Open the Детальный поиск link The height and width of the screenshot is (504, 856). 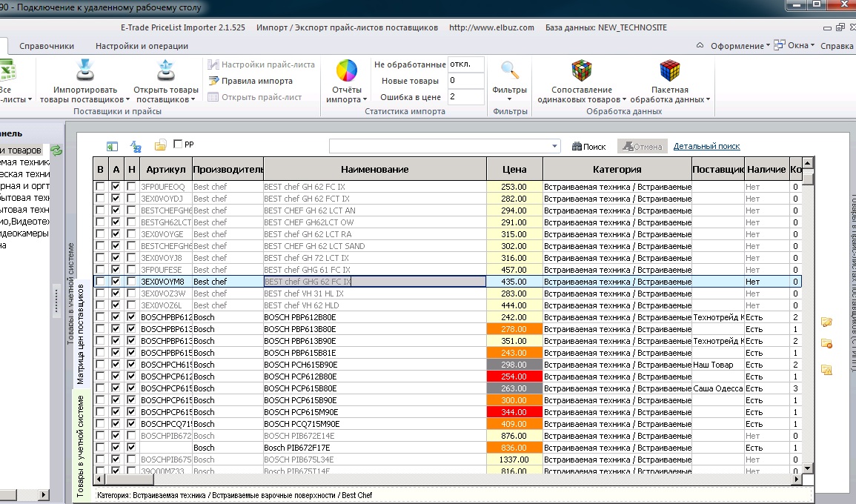(706, 146)
